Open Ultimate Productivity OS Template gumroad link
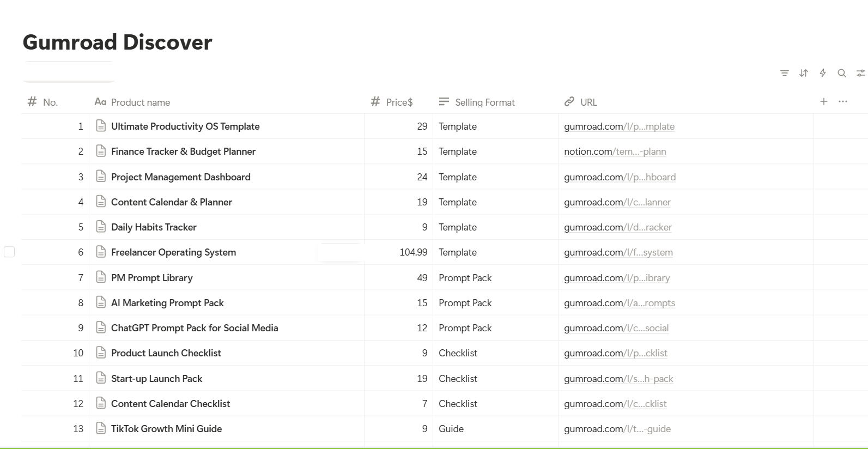 pos(619,126)
